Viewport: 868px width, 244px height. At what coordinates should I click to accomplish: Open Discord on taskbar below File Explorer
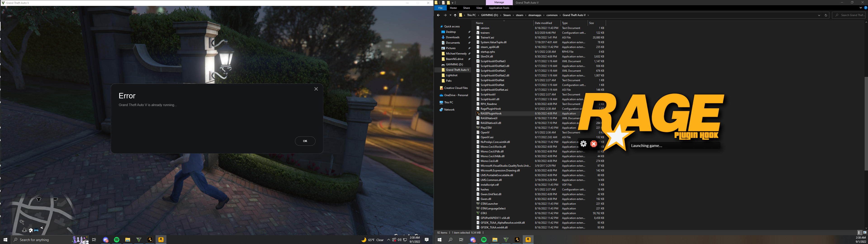473,240
